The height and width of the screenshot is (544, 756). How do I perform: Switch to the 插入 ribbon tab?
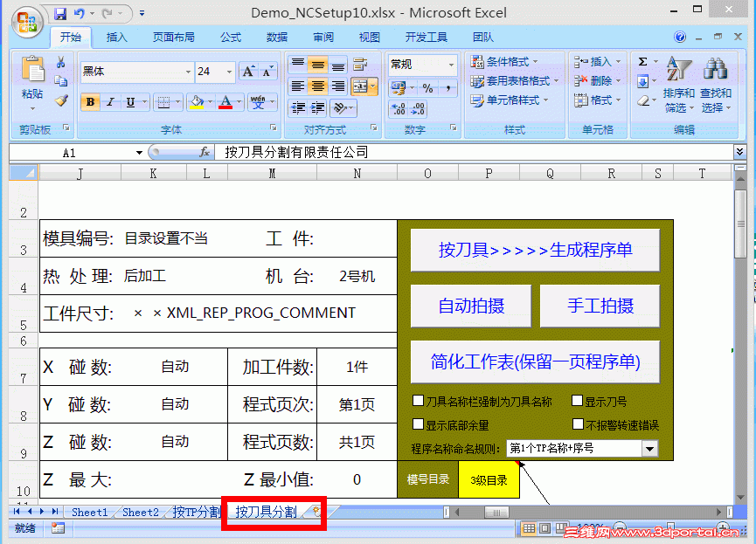[x=118, y=38]
